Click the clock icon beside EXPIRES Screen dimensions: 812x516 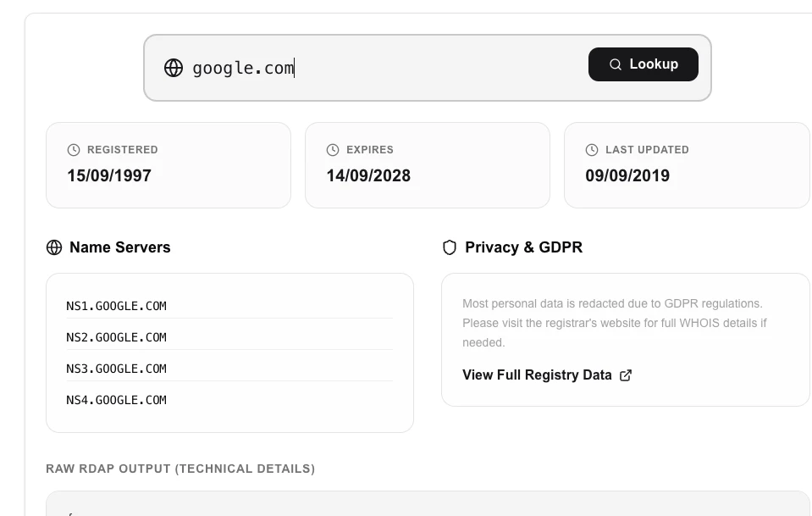[332, 149]
